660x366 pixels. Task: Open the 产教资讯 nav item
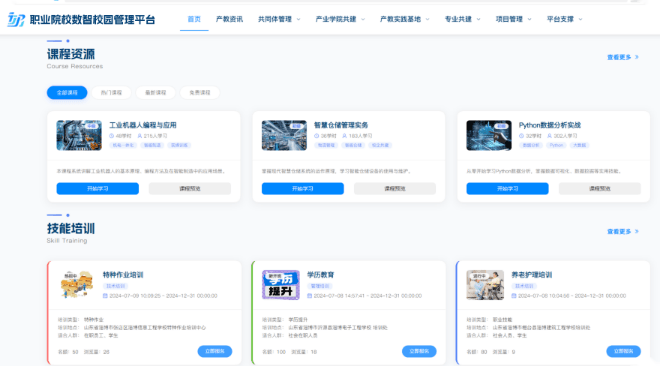pyautogui.click(x=229, y=19)
